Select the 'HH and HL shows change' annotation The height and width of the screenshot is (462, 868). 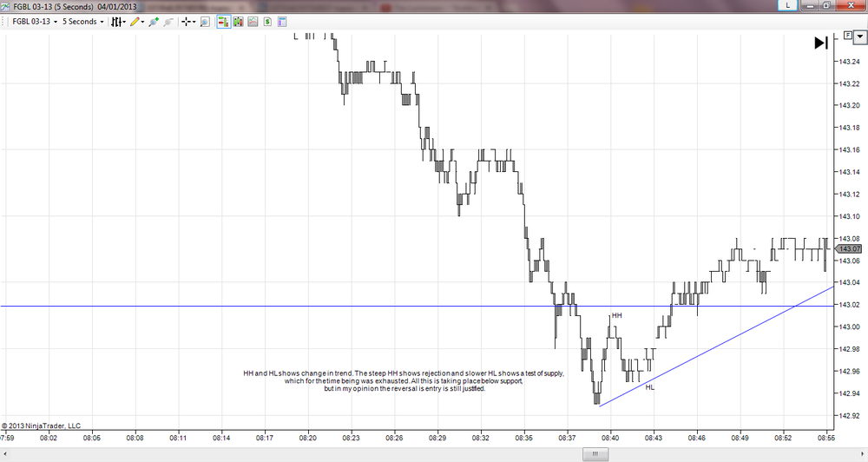point(404,381)
